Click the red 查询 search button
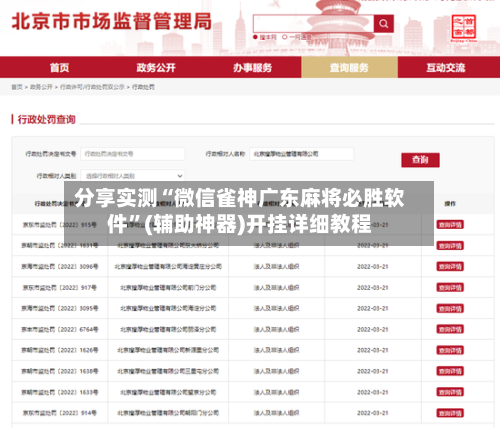Image resolution: width=500 pixels, height=428 pixels. (x=420, y=160)
